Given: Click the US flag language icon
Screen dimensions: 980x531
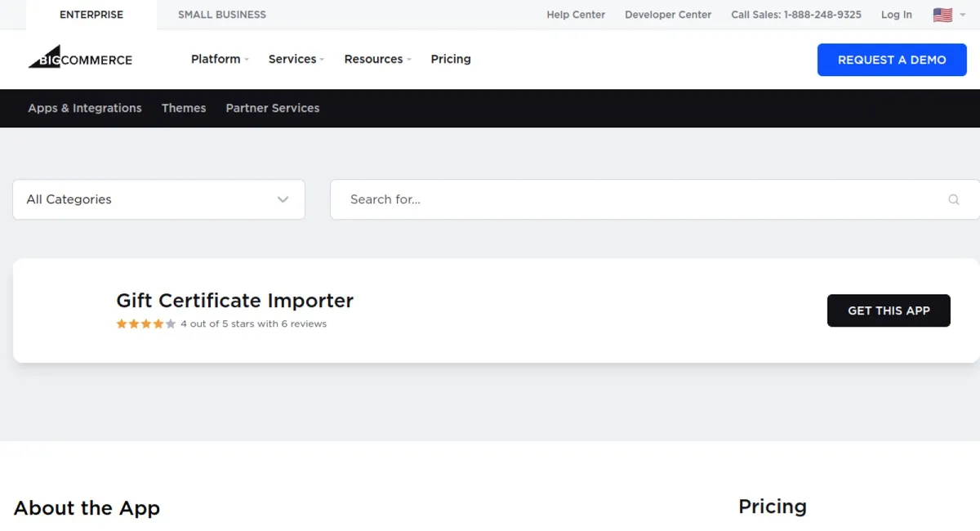Looking at the screenshot, I should click(942, 15).
